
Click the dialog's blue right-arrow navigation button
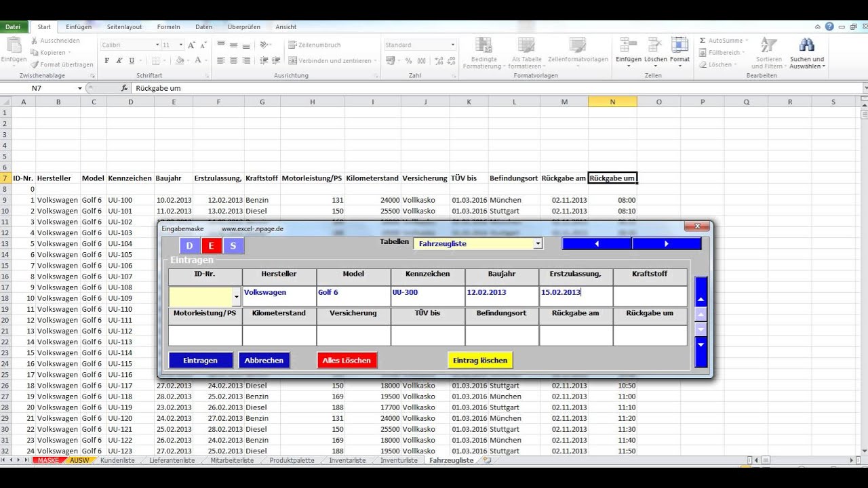(667, 243)
